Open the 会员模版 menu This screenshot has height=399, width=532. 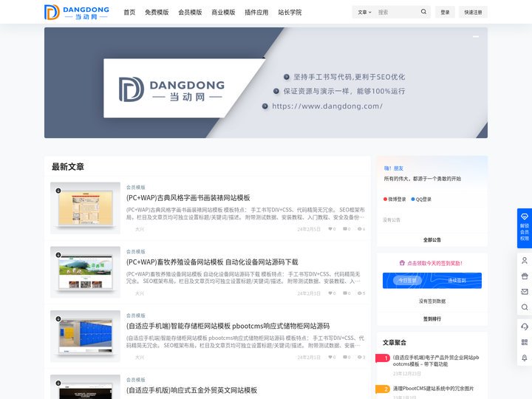190,13
